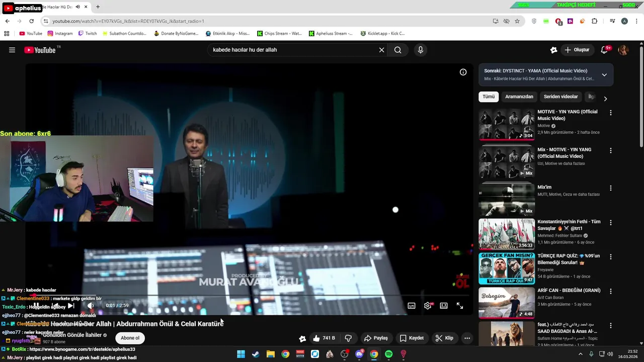Dislike the video
Screen dimensions: 644x362
click(348, 338)
